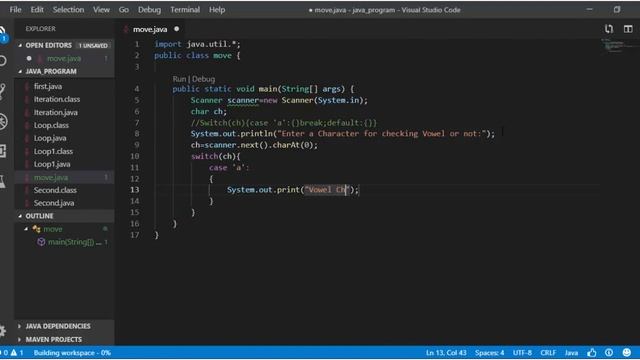Open the Go menu
640x360 pixels.
[124, 10]
